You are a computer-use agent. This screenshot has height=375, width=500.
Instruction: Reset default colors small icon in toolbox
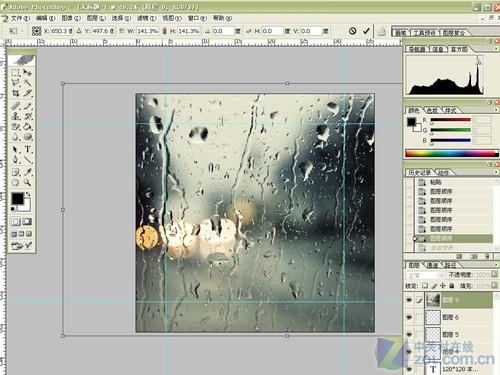click(x=13, y=209)
